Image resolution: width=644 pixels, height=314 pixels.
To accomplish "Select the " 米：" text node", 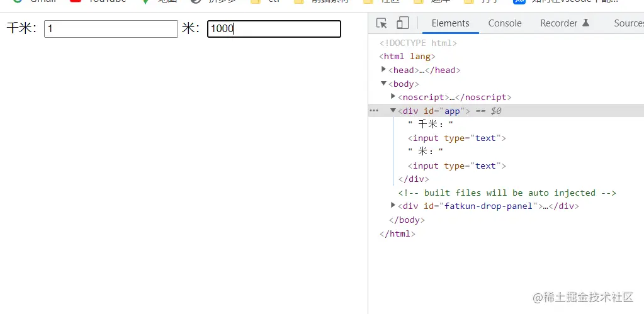I will (426, 152).
